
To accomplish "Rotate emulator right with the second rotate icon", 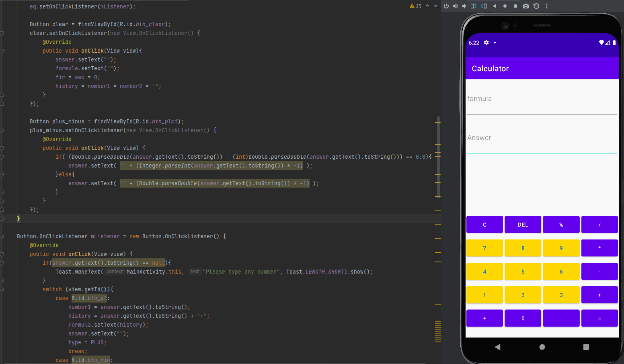I will pos(484,6).
